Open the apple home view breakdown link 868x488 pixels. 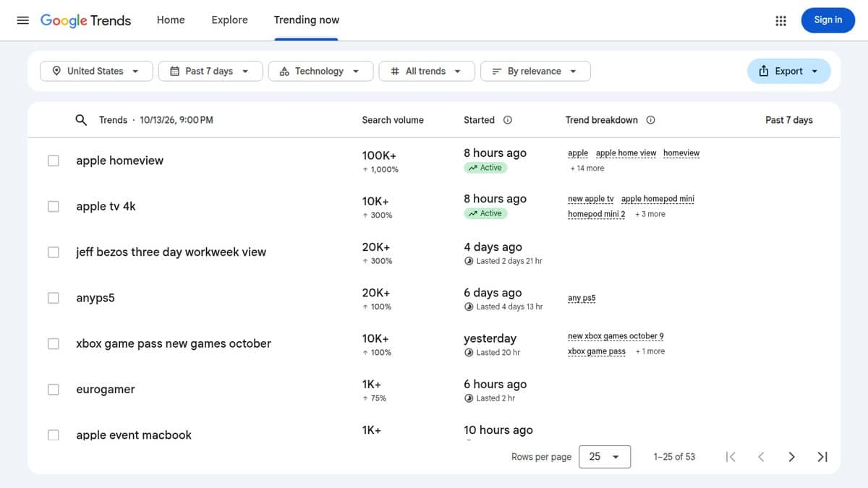(626, 153)
